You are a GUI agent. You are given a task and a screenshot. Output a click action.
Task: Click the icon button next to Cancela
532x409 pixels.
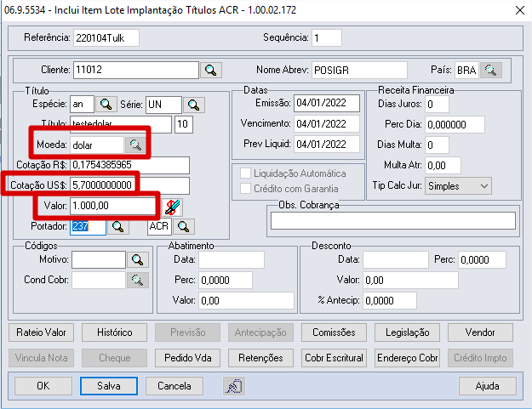point(234,386)
